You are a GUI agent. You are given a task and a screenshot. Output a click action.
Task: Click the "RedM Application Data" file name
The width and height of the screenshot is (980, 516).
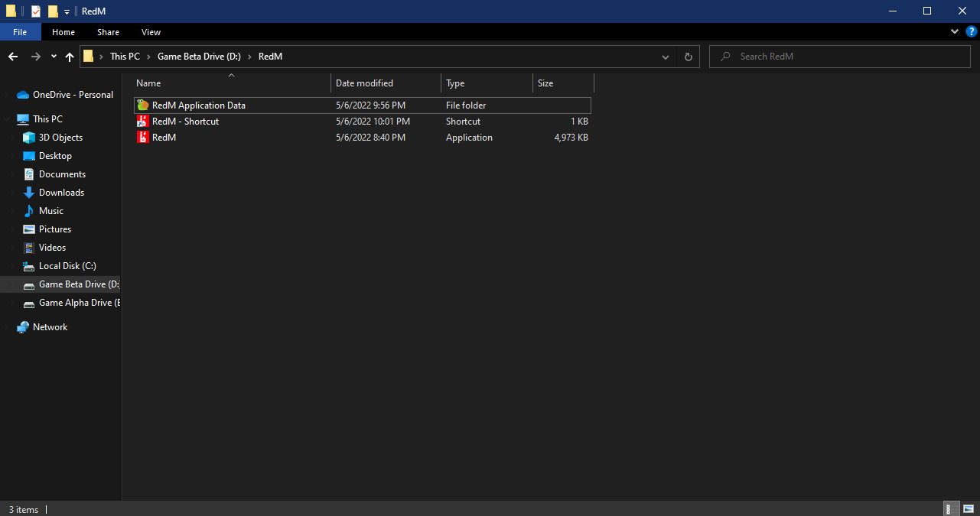(x=199, y=105)
